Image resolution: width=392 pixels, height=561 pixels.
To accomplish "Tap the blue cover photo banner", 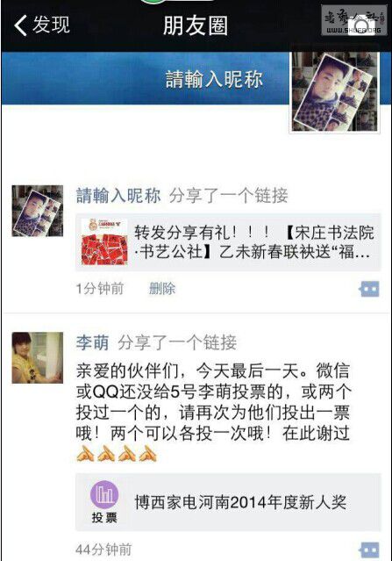I will [x=145, y=78].
